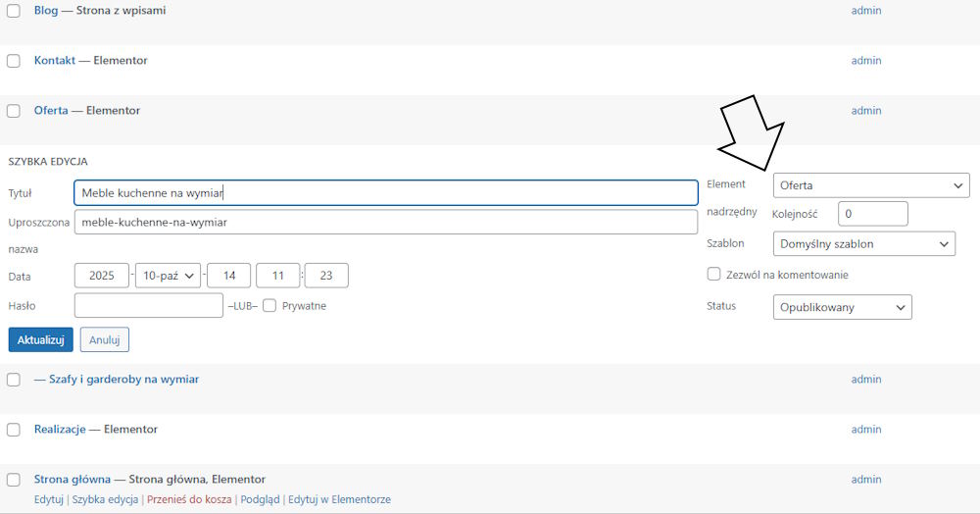
Task: Open the Status dropdown set to Opublikowany
Action: (842, 307)
